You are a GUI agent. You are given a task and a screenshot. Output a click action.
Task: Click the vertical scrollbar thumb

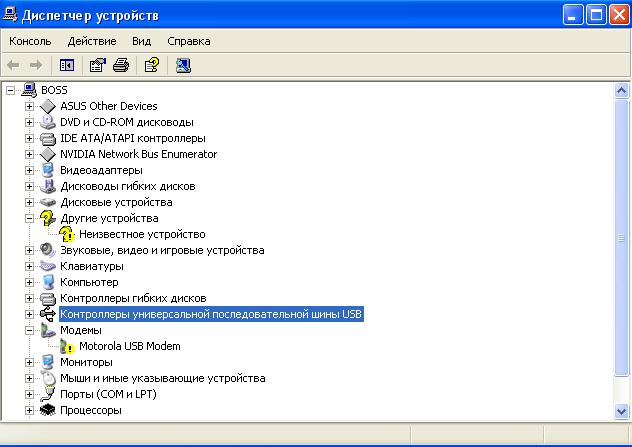tap(622, 238)
